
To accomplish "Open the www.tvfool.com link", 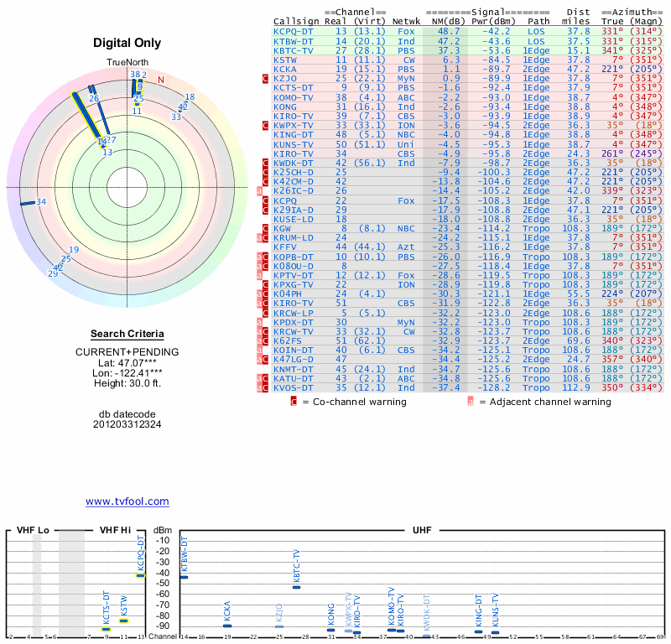I will click(127, 501).
